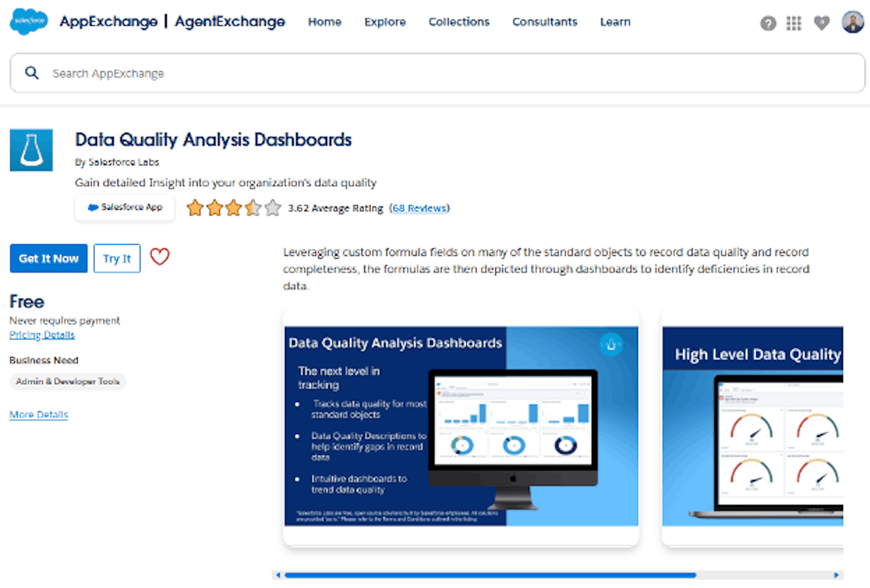Click the Business Need label
Image resolution: width=870 pixels, height=588 pixels.
44,360
